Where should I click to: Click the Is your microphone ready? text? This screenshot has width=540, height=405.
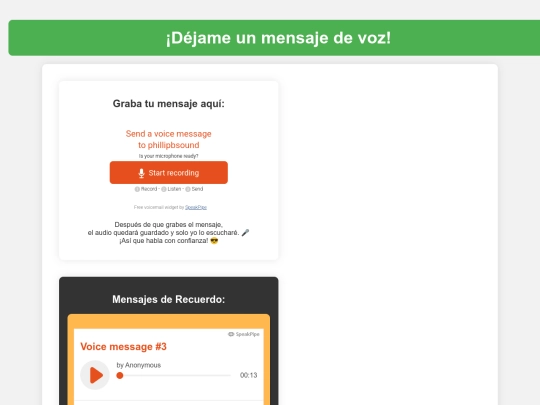click(168, 156)
